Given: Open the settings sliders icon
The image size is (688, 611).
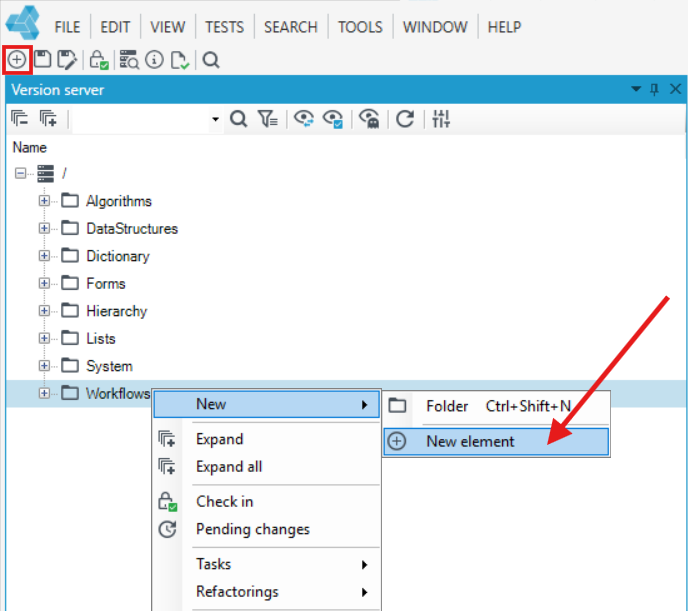Looking at the screenshot, I should [x=441, y=119].
